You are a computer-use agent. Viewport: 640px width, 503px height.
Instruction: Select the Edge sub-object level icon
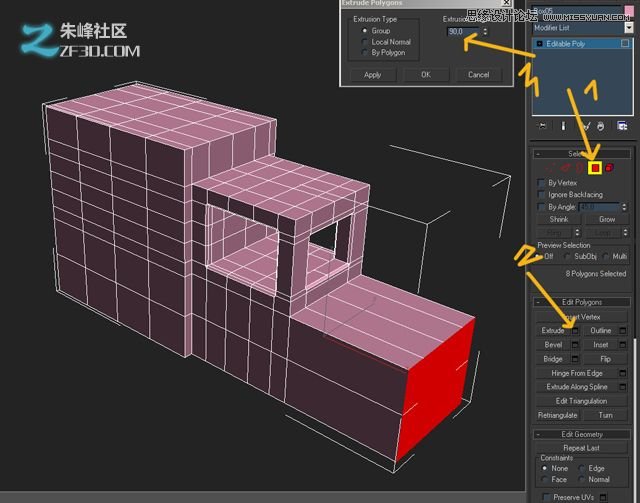tap(565, 168)
